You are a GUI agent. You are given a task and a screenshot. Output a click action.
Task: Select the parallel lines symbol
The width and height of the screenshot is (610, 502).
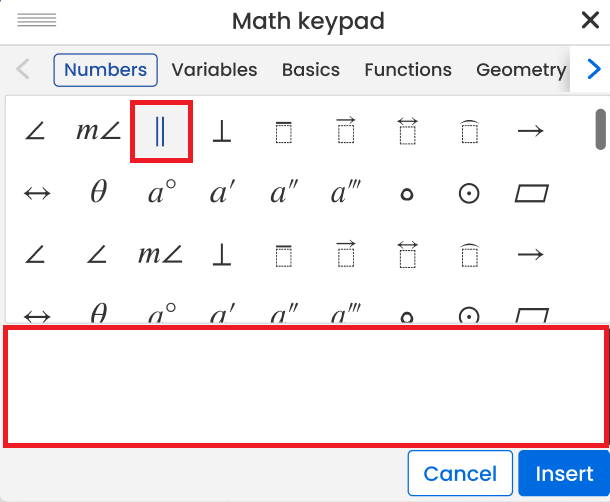[161, 131]
